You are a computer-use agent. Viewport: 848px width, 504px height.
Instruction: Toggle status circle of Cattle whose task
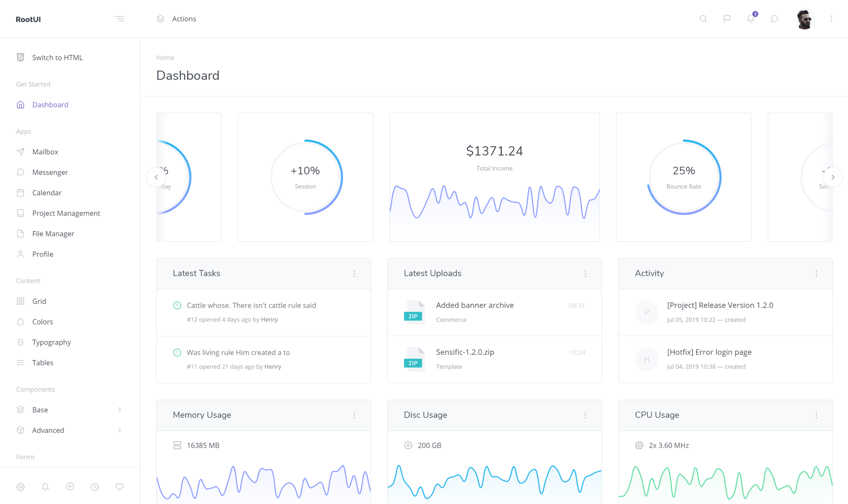click(177, 305)
